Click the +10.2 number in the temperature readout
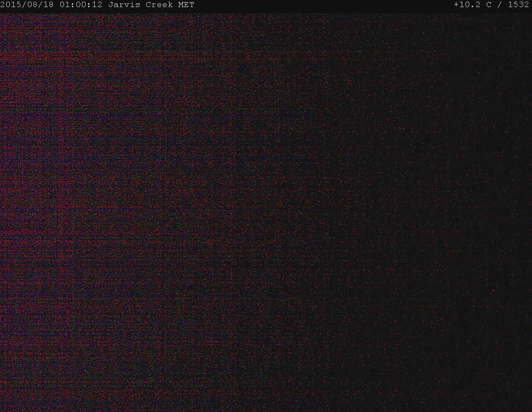532x412 pixels. (x=467, y=5)
